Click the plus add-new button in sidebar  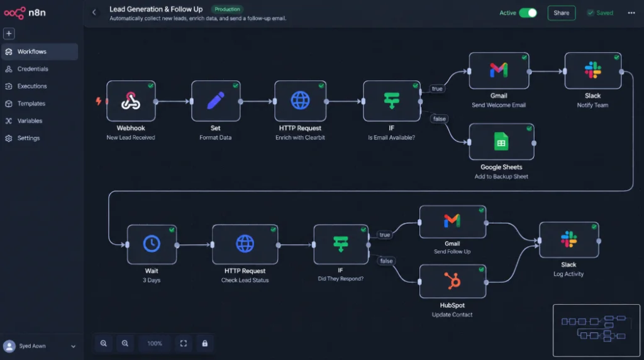(x=9, y=34)
